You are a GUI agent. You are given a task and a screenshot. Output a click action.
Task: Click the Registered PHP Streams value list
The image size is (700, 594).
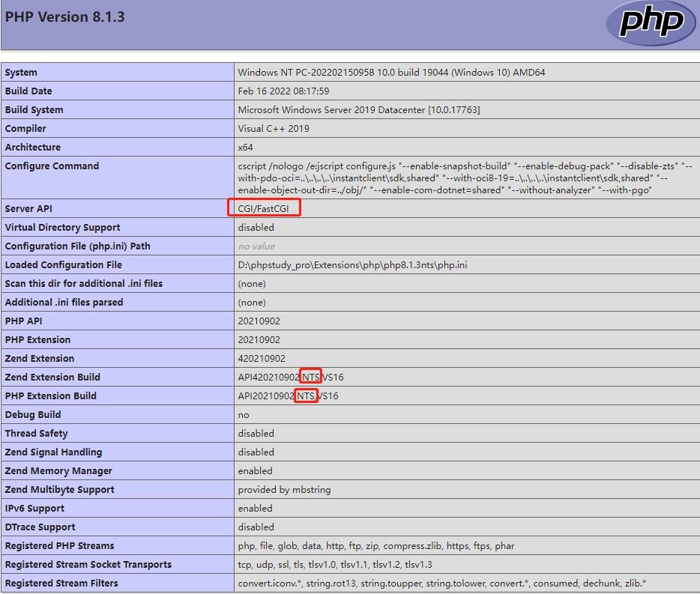376,545
